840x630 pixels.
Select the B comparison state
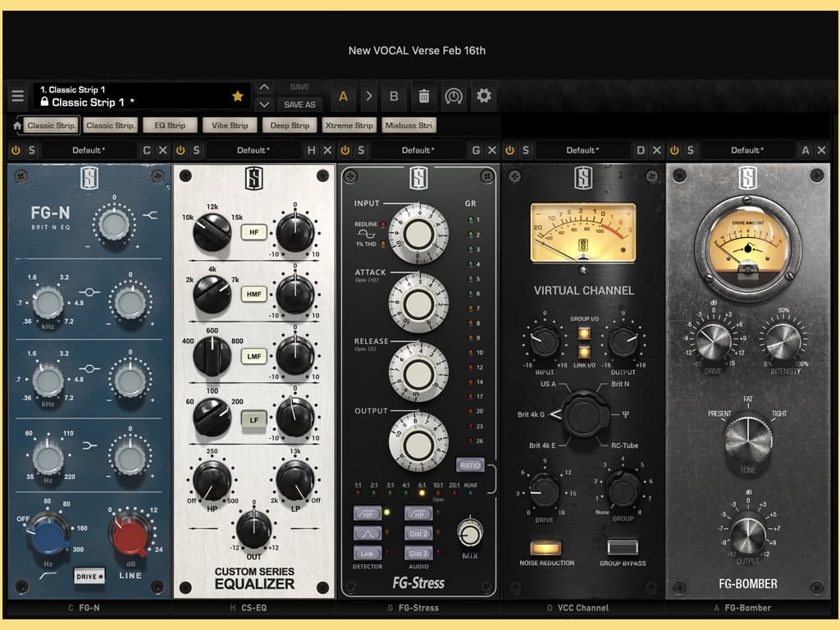tap(394, 96)
